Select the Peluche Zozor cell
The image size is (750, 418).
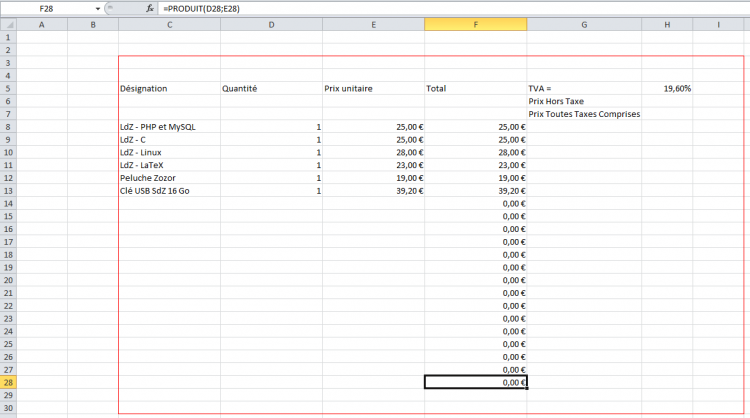(148, 177)
